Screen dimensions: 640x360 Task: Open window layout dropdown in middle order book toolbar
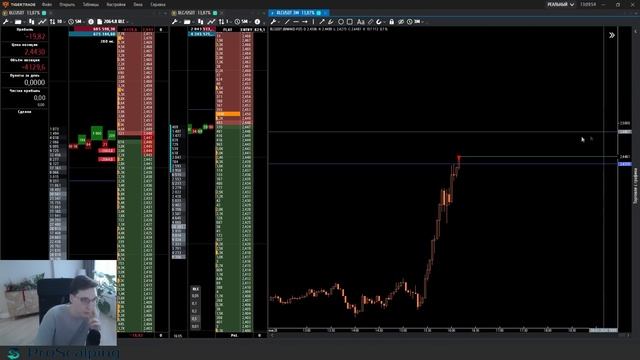coord(189,22)
